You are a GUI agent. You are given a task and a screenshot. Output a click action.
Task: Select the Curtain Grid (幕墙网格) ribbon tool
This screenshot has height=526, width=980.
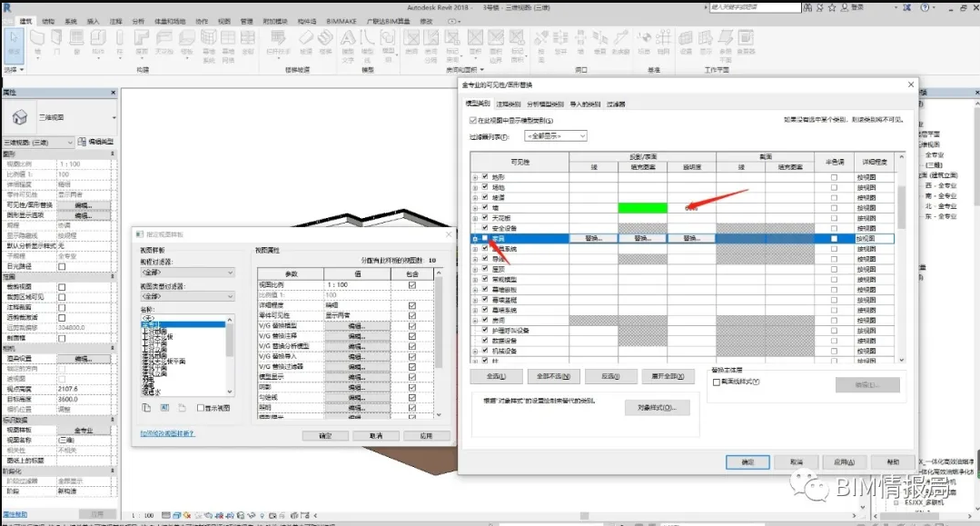click(x=228, y=45)
